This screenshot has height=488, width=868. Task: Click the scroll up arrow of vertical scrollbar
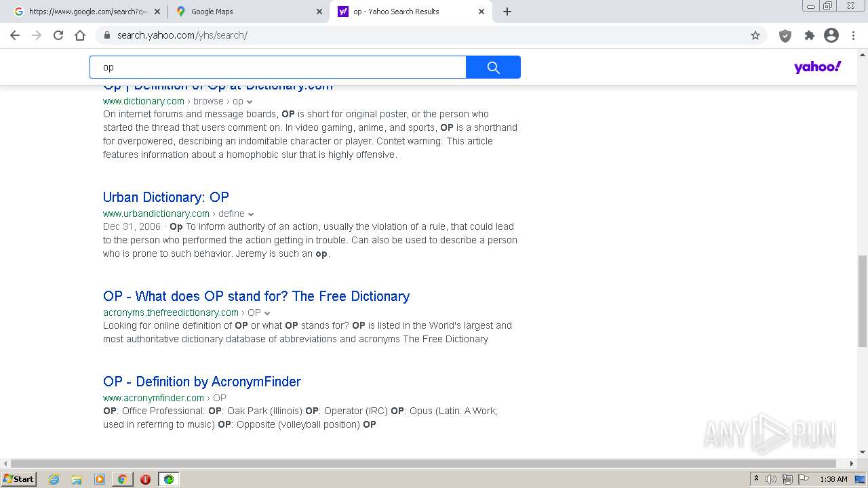[862, 54]
